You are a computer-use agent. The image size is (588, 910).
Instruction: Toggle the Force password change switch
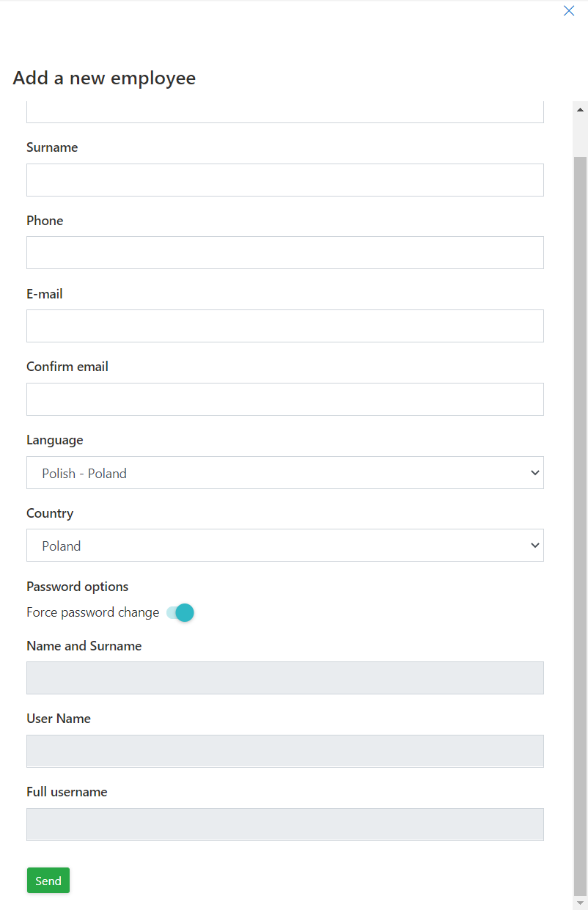click(180, 612)
